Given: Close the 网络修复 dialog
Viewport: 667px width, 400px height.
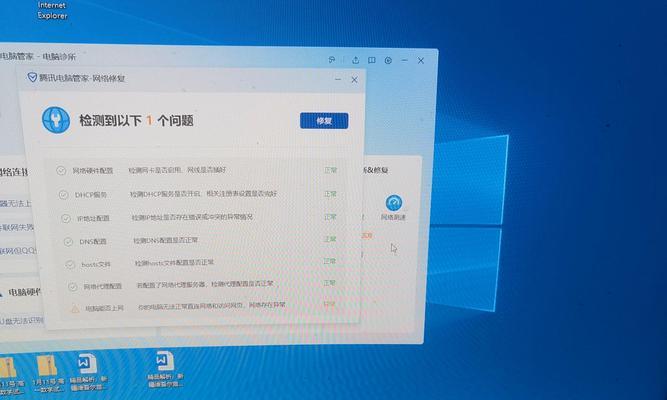Looking at the screenshot, I should (354, 80).
